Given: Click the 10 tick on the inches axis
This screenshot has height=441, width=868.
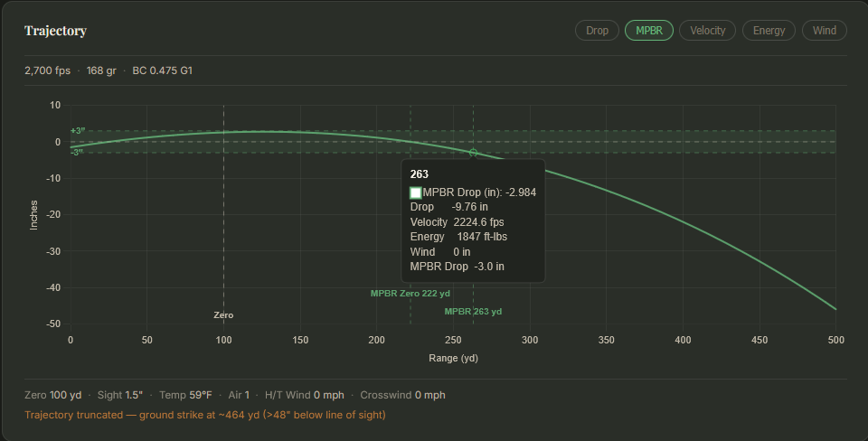Looking at the screenshot, I should pos(55,105).
